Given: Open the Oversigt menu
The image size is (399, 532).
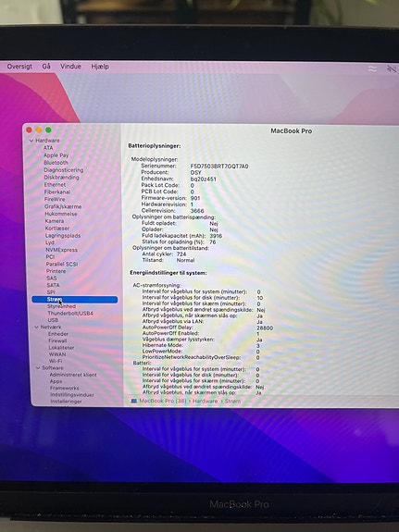Looking at the screenshot, I should pos(19,67).
